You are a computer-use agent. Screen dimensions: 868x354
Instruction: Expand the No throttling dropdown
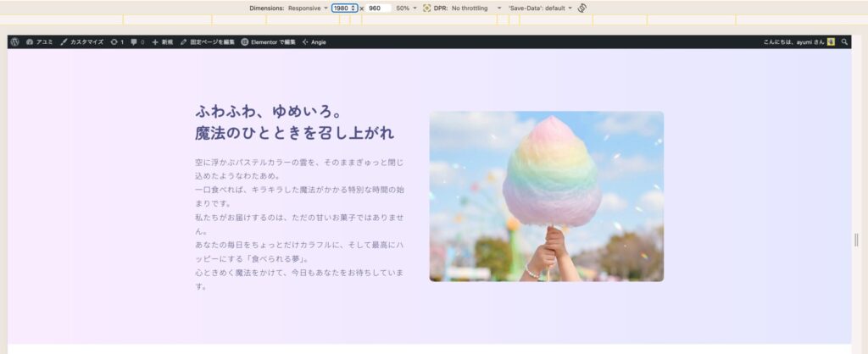click(475, 8)
